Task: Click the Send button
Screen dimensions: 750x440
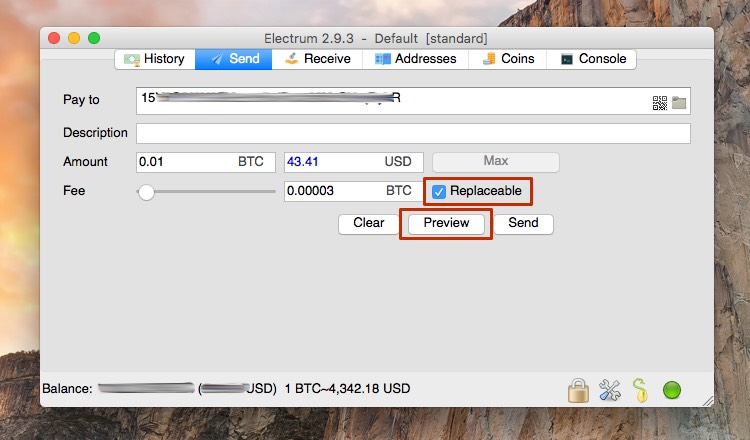Action: pos(523,223)
